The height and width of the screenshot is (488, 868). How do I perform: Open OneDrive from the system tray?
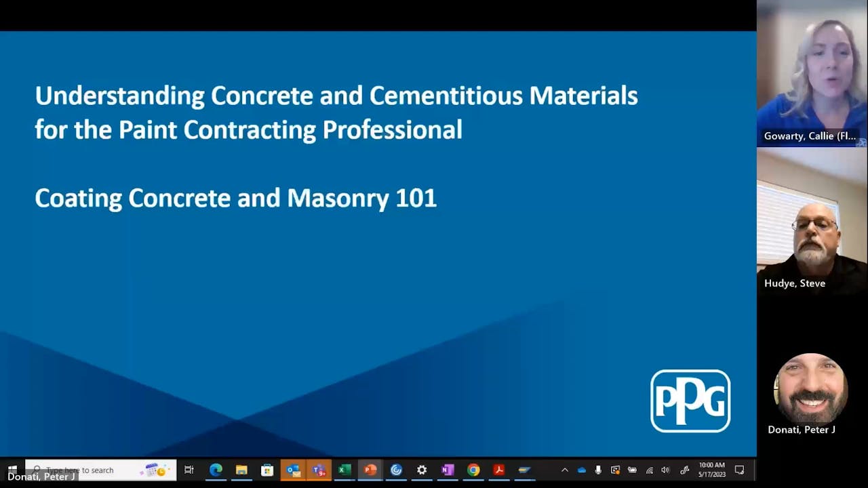(582, 470)
